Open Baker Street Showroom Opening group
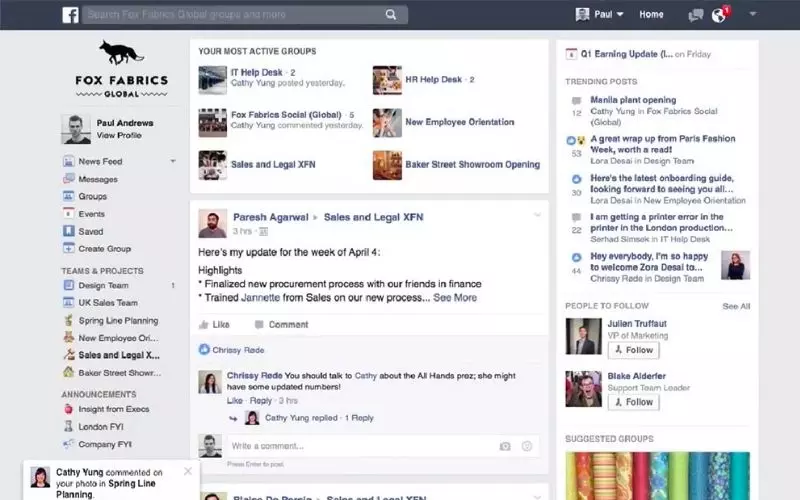800x500 pixels. click(472, 164)
